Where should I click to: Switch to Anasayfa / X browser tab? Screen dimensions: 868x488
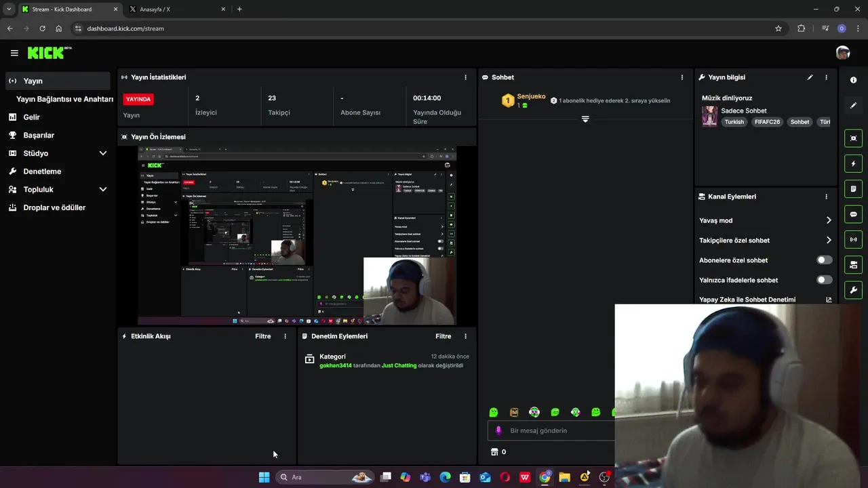(x=176, y=9)
